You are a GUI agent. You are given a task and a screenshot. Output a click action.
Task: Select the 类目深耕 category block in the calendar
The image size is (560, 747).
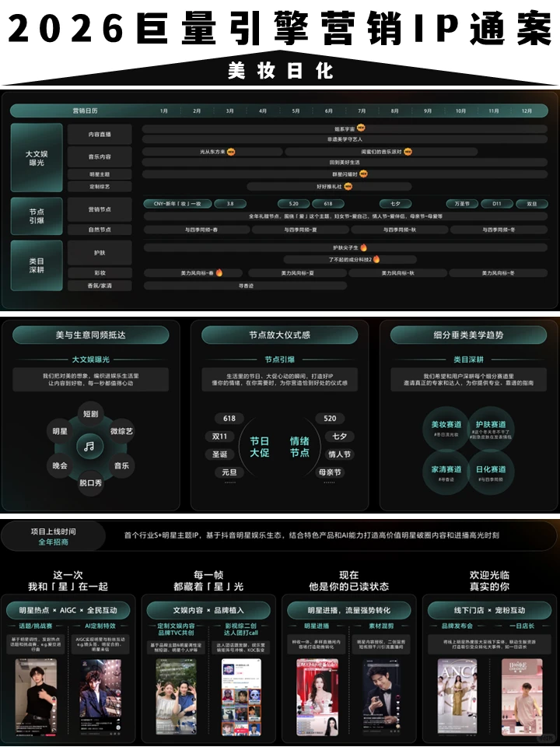[x=37, y=265]
